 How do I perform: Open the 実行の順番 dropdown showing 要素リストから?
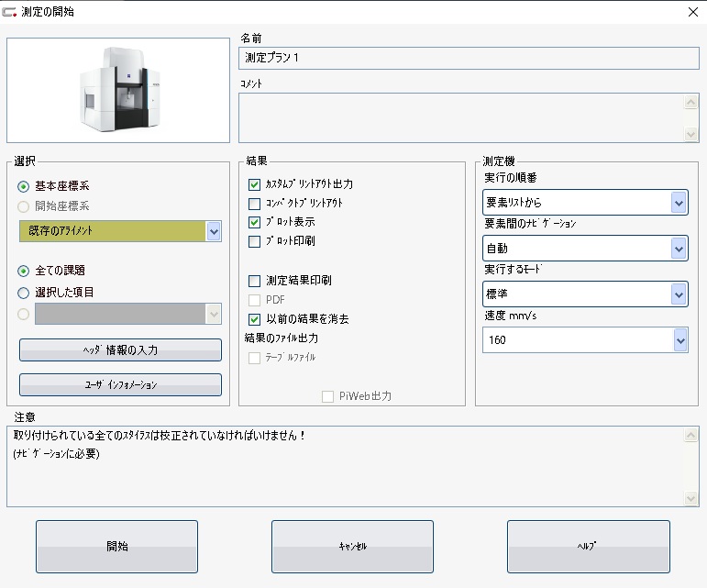coord(585,203)
